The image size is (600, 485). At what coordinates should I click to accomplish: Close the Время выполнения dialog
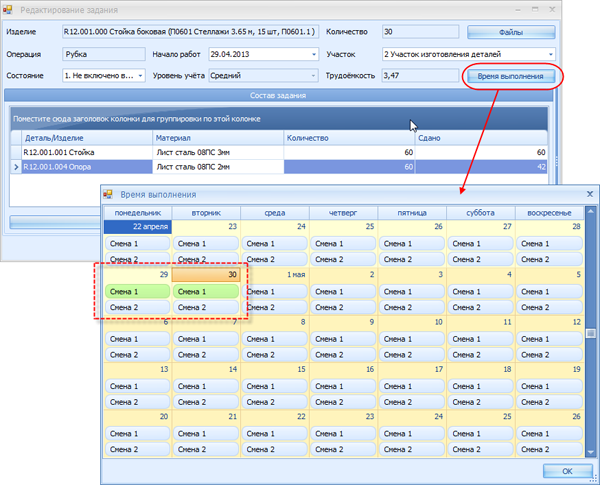590,194
